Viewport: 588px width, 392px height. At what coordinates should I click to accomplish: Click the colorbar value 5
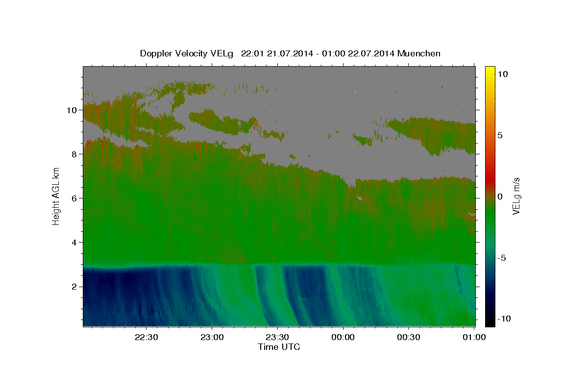pos(500,135)
